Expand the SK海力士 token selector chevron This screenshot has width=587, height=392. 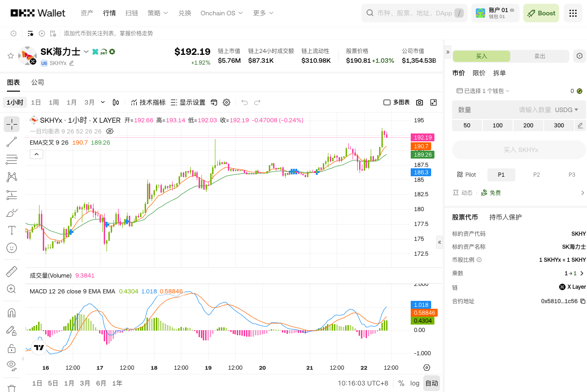(86, 52)
